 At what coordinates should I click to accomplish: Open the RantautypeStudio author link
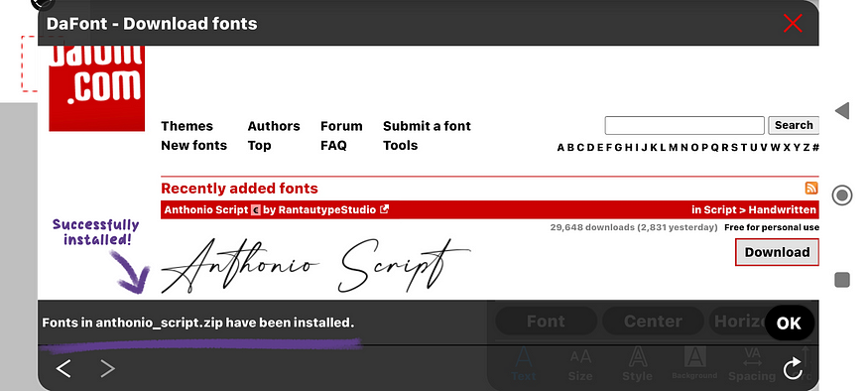tap(327, 210)
